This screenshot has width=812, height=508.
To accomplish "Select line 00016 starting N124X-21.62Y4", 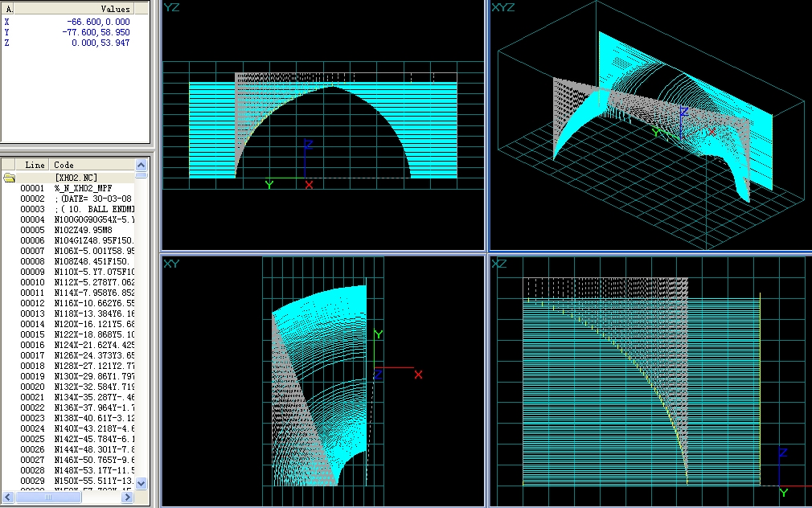I will (x=68, y=345).
